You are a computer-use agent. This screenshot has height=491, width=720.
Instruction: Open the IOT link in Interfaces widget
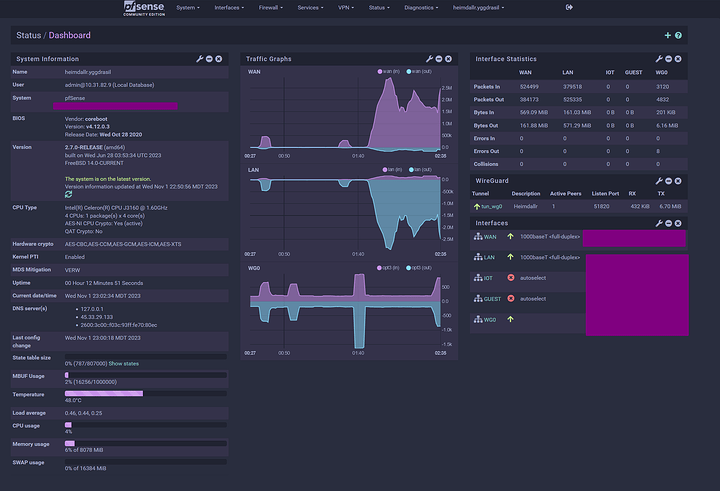pyautogui.click(x=488, y=278)
